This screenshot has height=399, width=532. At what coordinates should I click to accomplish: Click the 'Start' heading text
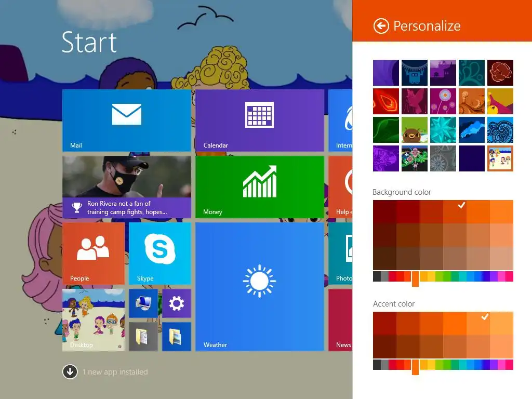[89, 43]
